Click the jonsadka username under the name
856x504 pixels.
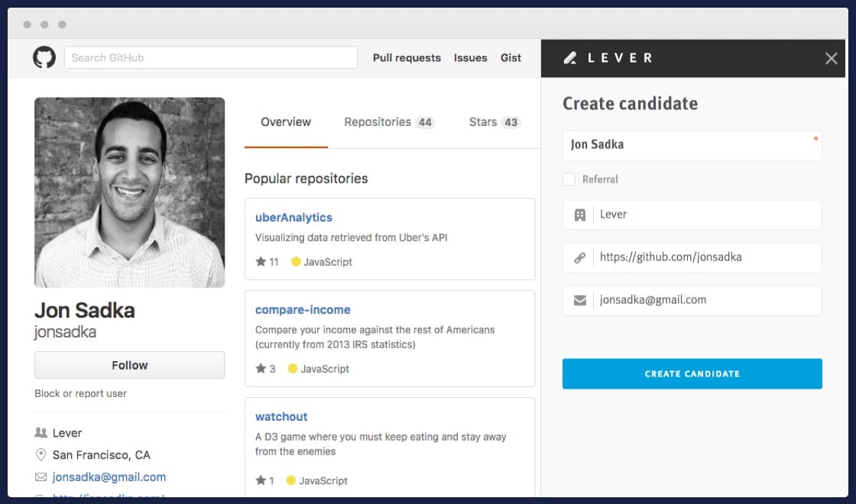pos(65,331)
